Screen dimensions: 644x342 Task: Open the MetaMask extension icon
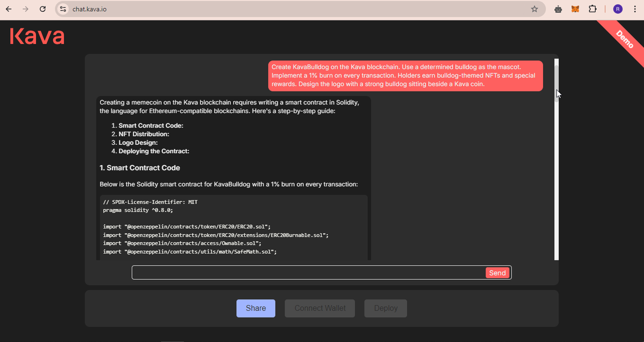(x=575, y=9)
